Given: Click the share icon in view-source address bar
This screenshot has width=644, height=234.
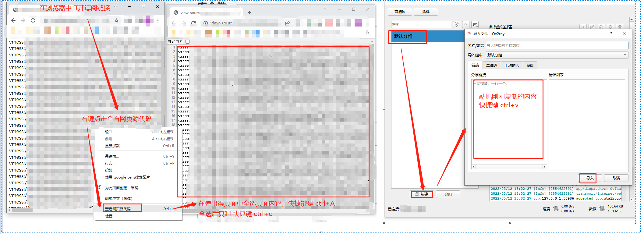Looking at the screenshot, I should [288, 23].
